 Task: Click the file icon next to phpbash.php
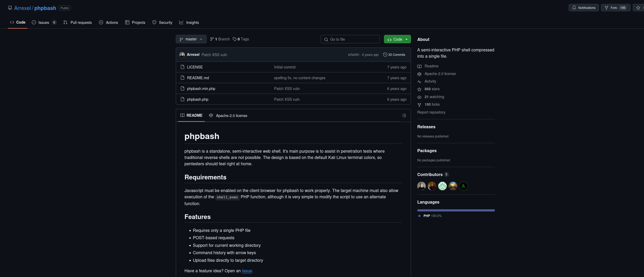click(182, 99)
